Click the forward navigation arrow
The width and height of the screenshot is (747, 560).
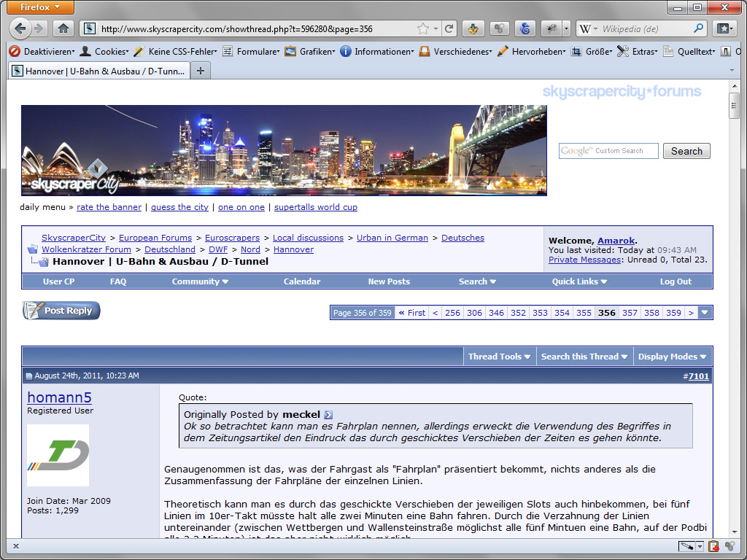coord(39,28)
